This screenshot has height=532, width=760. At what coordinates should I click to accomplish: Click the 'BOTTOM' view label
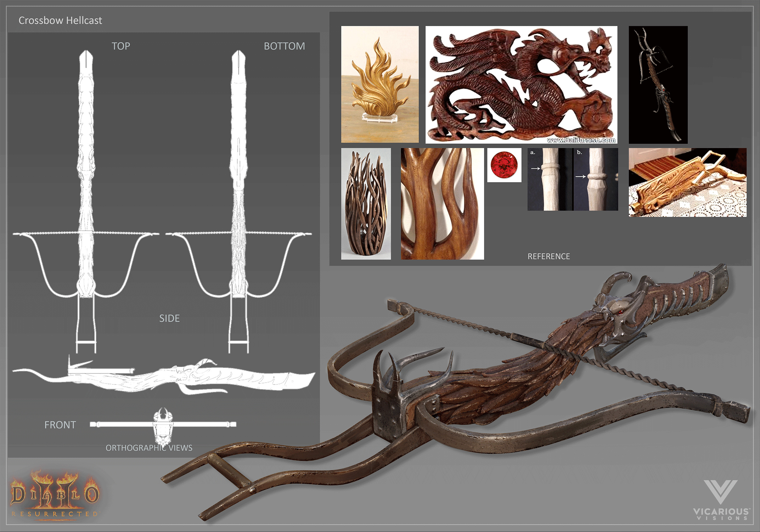284,46
